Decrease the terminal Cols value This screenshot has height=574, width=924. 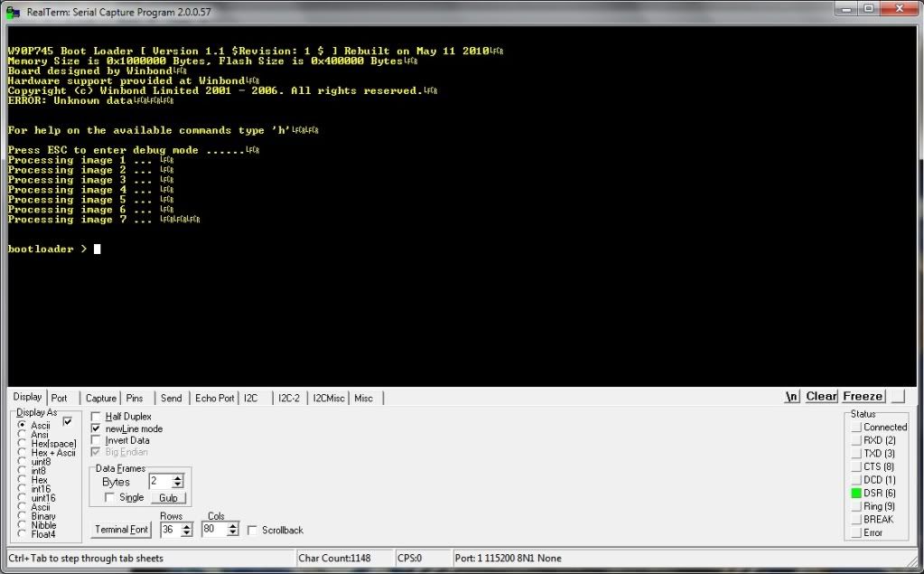click(232, 532)
